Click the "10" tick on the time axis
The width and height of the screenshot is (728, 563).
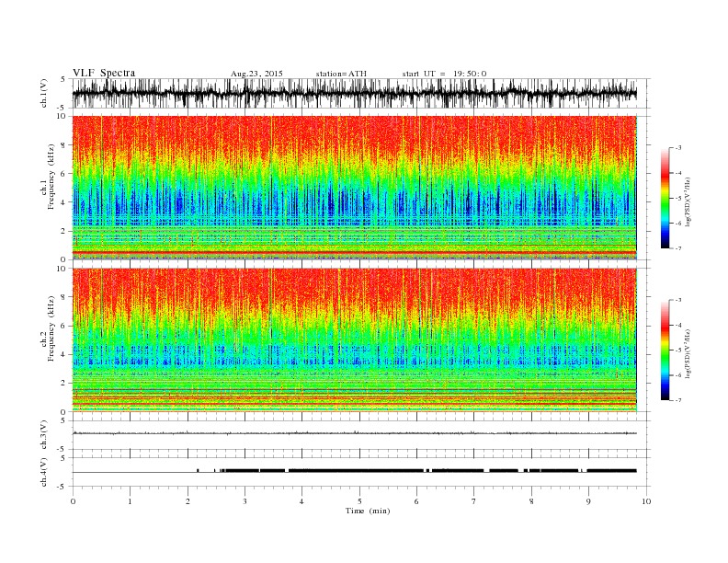pyautogui.click(x=646, y=501)
